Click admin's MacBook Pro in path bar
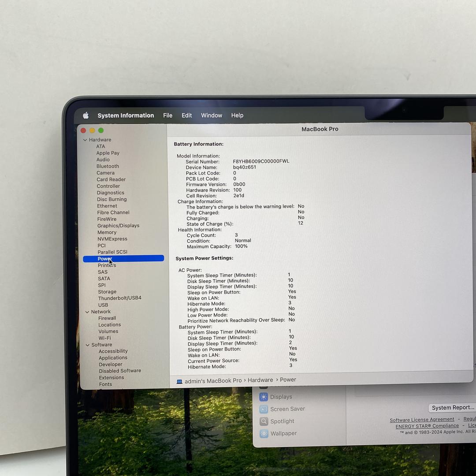476x476 pixels. coord(213,381)
